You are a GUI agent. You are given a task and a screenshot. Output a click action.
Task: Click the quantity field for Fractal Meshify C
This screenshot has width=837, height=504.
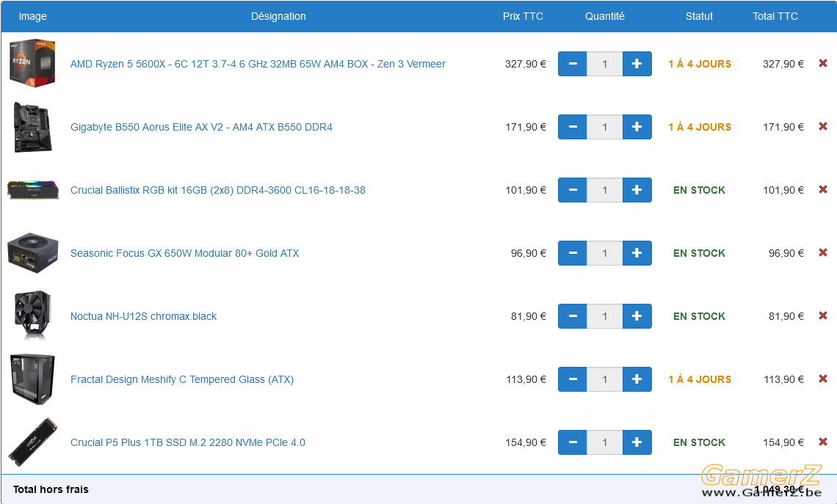coord(605,379)
